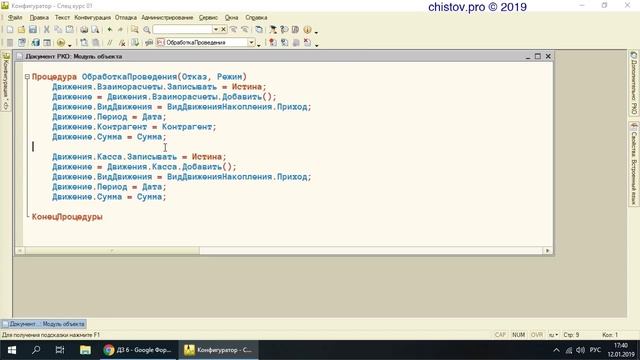
Task: Click the Copy icon in toolbar
Action: [x=58, y=29]
